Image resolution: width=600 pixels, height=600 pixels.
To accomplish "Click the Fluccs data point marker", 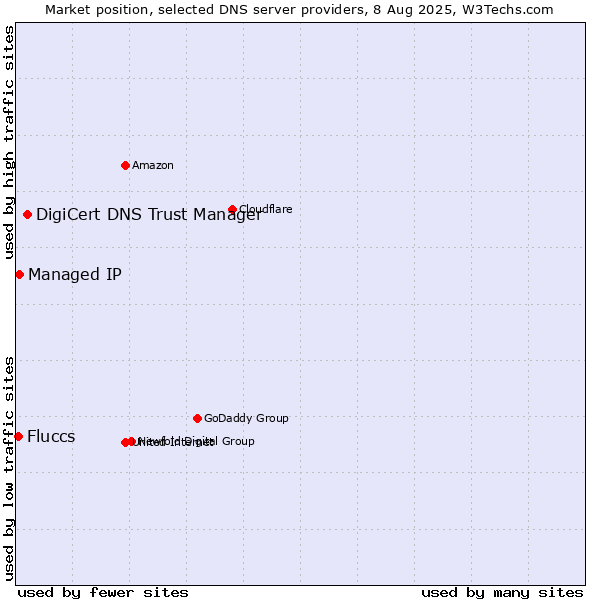I will 18,437.
